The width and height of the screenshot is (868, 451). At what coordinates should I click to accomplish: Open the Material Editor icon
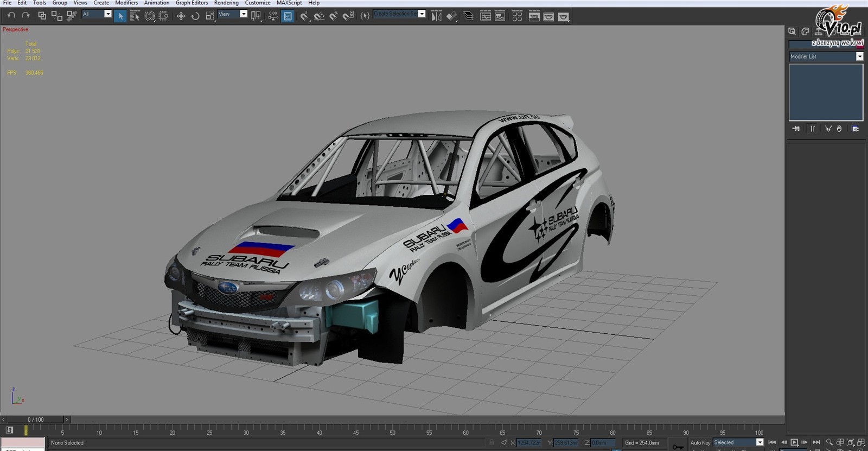click(x=517, y=16)
